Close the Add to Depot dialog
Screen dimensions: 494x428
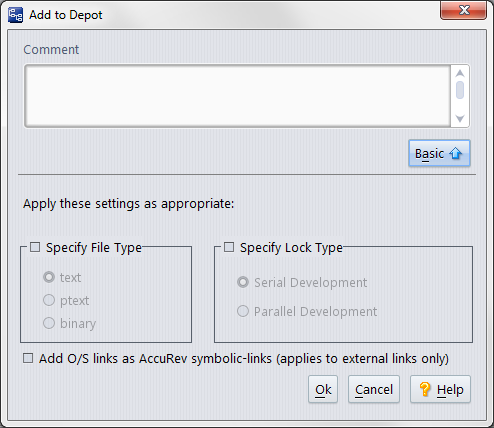tap(463, 10)
